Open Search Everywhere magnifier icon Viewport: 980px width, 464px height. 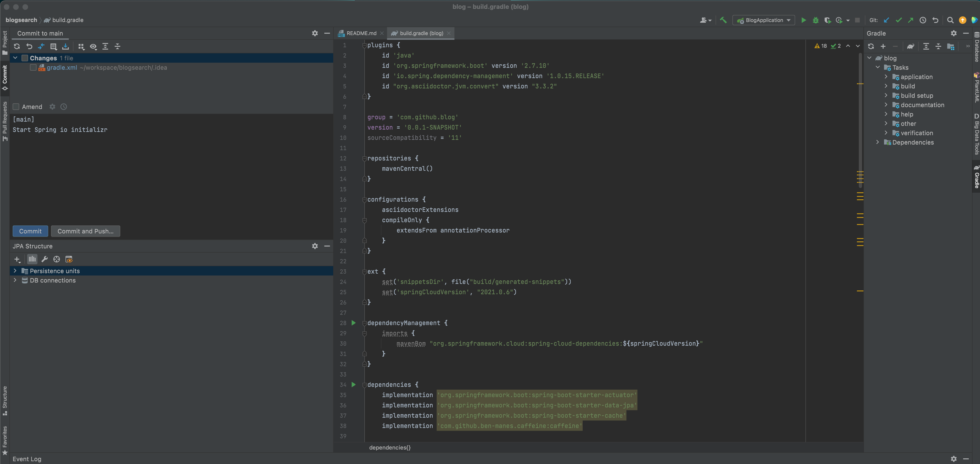(950, 20)
